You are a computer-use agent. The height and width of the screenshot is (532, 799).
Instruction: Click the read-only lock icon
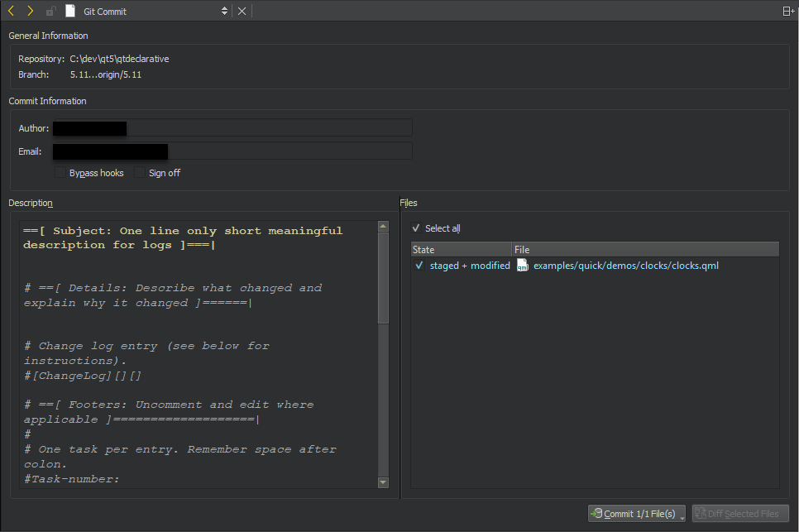[x=51, y=12]
